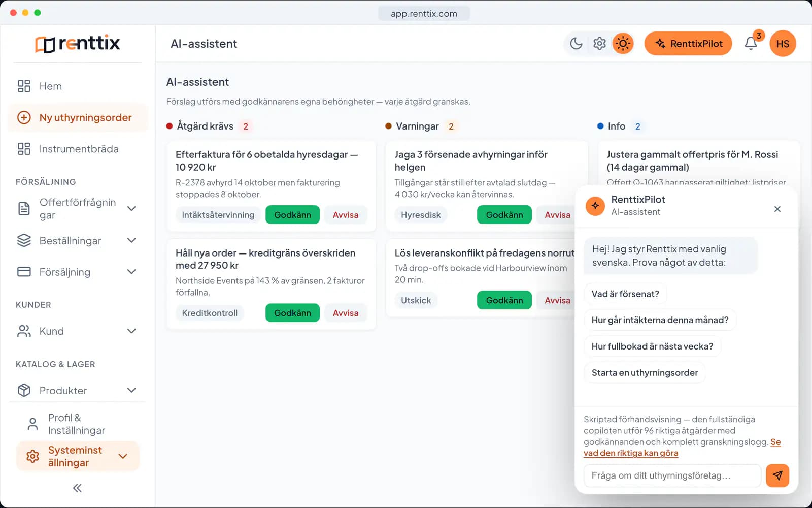
Task: Close the RenttixPilot chat panel
Action: click(777, 209)
